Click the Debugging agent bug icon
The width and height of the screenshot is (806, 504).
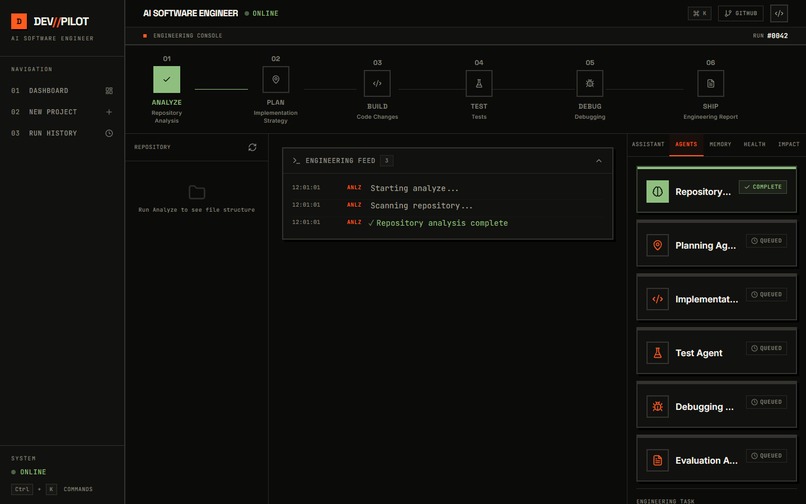tap(657, 407)
